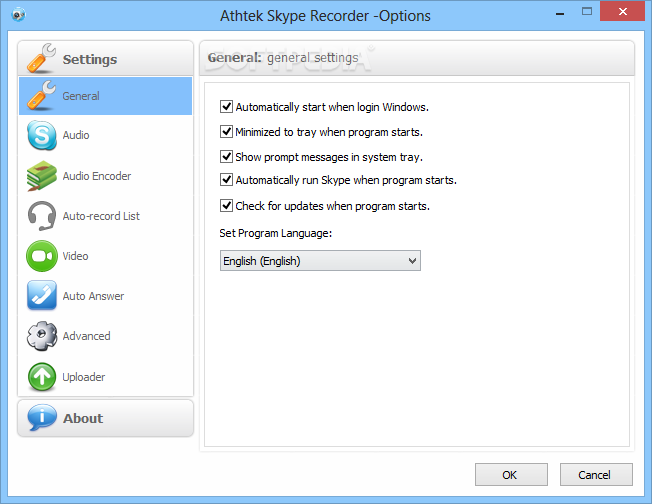The image size is (652, 504).
Task: Click the green camera Video icon
Action: click(42, 256)
